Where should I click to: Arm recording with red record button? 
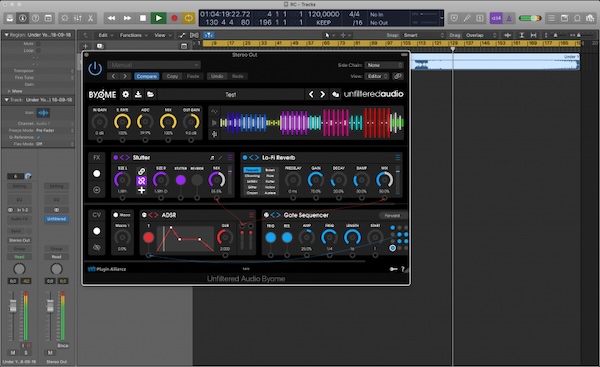click(x=174, y=18)
